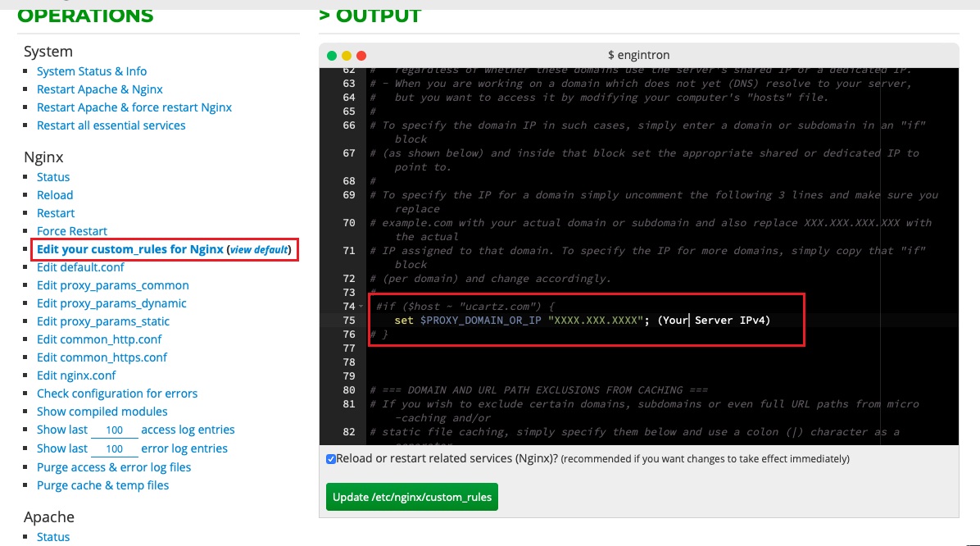Open Edit your custom_rules for Nginx
Screen dimensions: 980x546
point(130,249)
